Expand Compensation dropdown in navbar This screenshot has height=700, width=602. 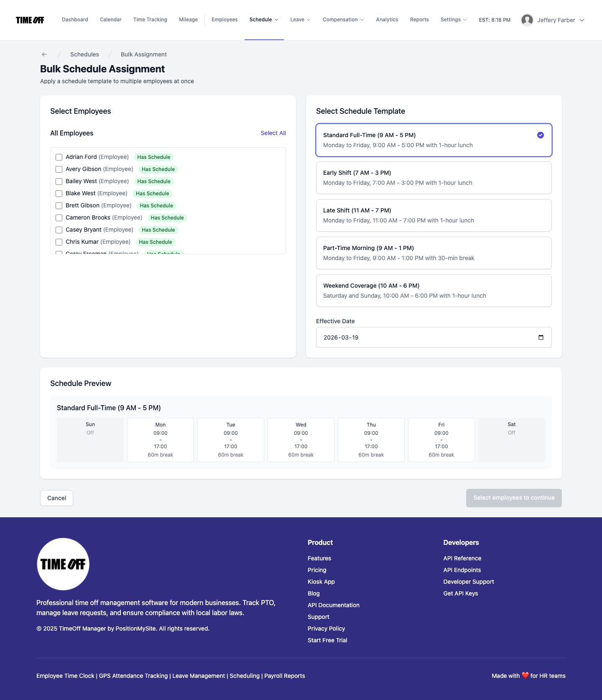(x=343, y=20)
